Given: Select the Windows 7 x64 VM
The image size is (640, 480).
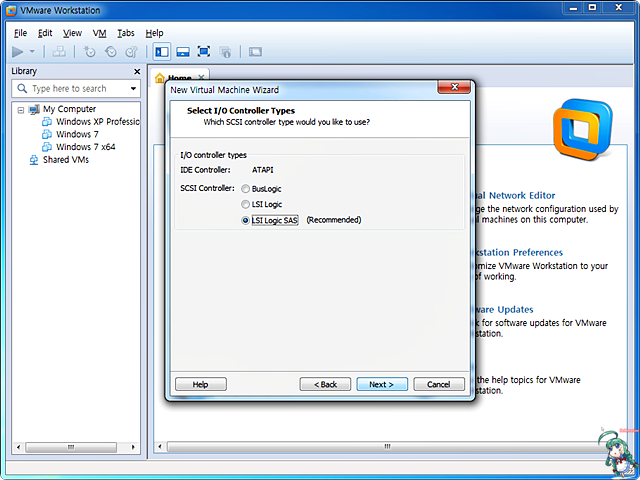Looking at the screenshot, I should click(86, 147).
